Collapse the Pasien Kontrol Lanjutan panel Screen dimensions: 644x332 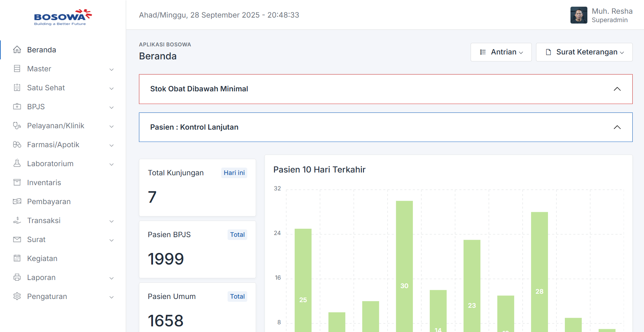[x=617, y=128]
